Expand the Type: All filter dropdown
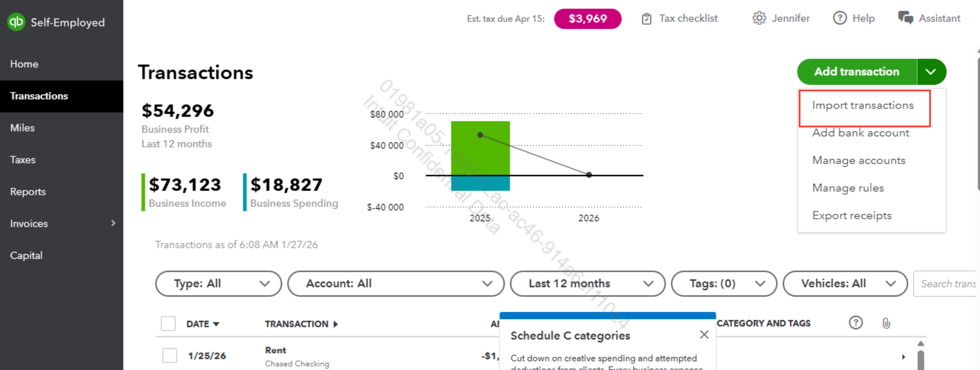 click(x=218, y=284)
